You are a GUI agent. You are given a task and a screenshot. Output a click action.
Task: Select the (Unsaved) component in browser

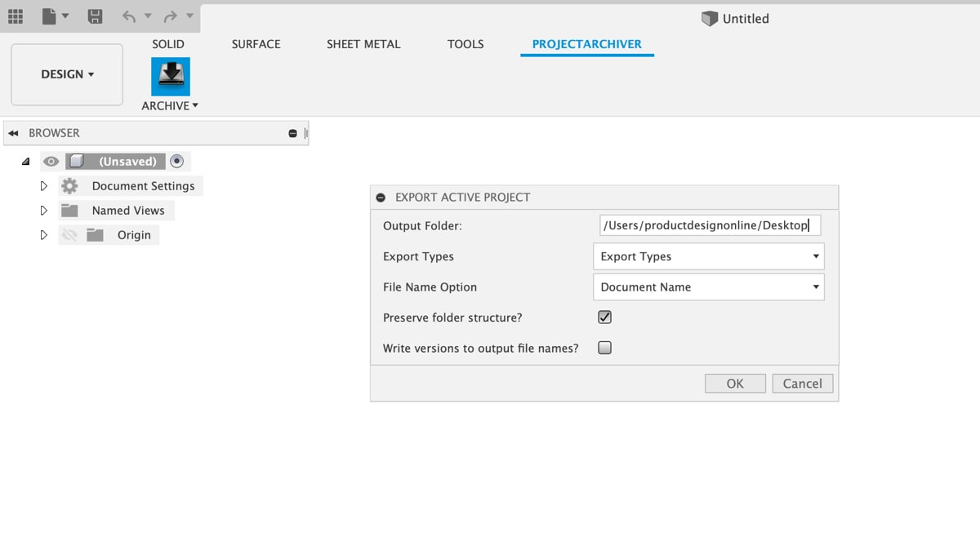(127, 162)
